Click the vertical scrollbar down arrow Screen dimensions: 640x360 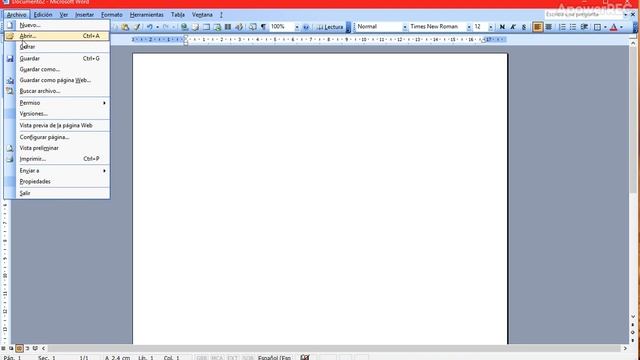click(x=633, y=316)
